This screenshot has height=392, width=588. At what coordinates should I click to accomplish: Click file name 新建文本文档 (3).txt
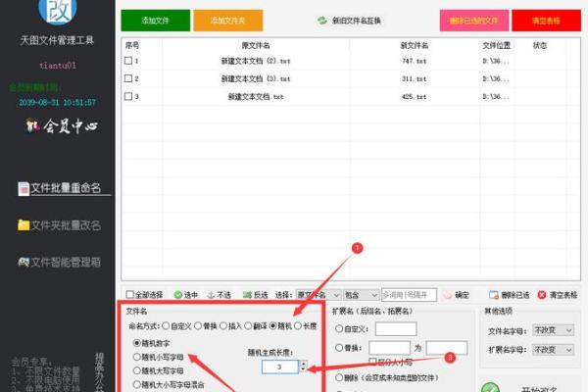point(256,78)
